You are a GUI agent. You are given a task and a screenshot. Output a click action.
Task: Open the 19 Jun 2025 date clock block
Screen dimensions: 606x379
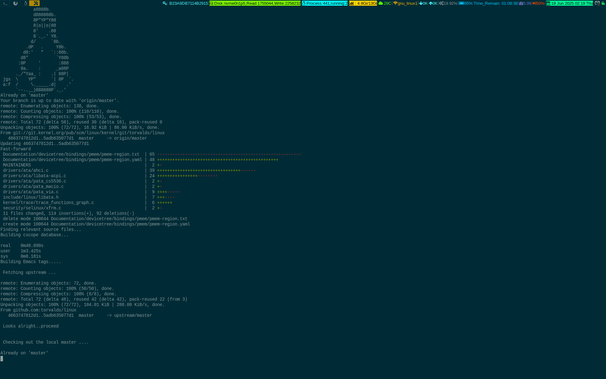tap(570, 3)
